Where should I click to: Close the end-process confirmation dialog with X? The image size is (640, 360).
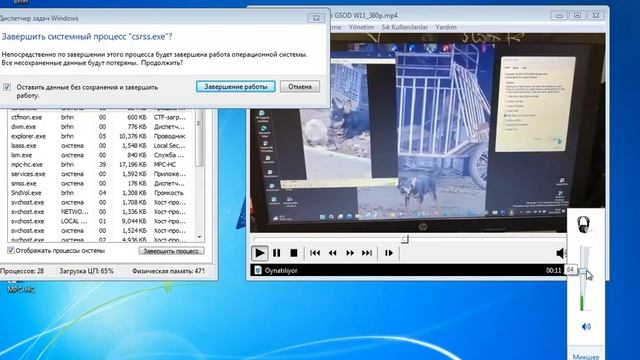316,18
